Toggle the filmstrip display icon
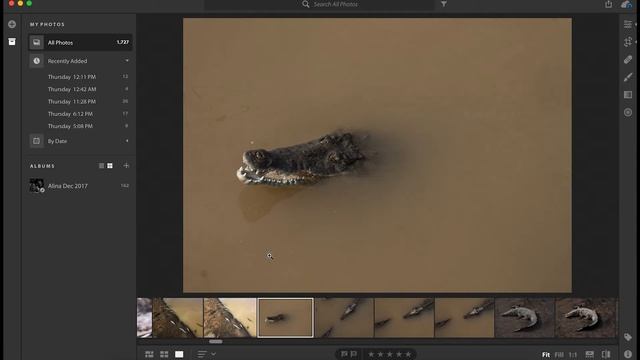The image size is (640, 360). [x=589, y=354]
